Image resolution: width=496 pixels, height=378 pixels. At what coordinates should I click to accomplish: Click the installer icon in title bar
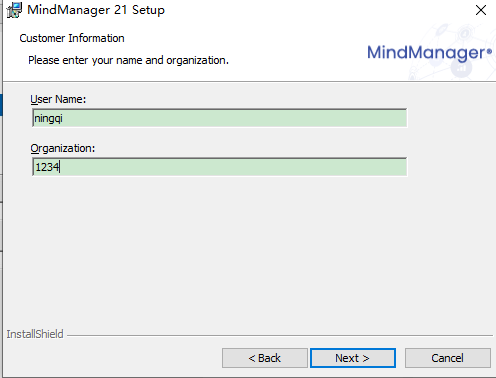[x=14, y=10]
